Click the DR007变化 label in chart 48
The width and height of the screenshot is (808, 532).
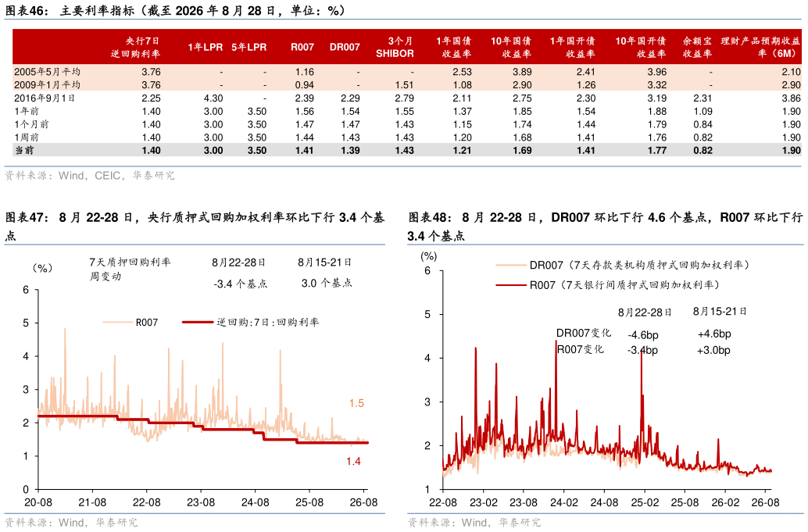(x=584, y=333)
